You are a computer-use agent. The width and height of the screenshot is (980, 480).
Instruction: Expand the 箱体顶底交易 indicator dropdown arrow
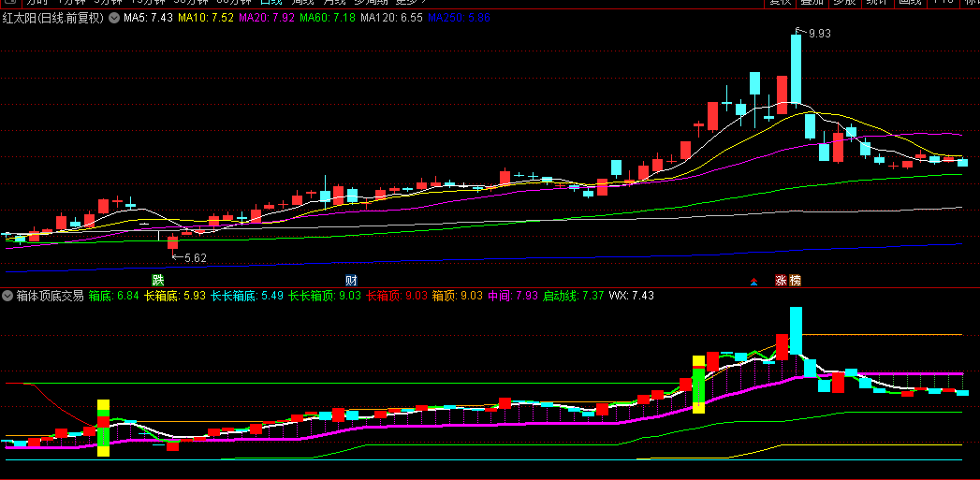pyautogui.click(x=8, y=296)
